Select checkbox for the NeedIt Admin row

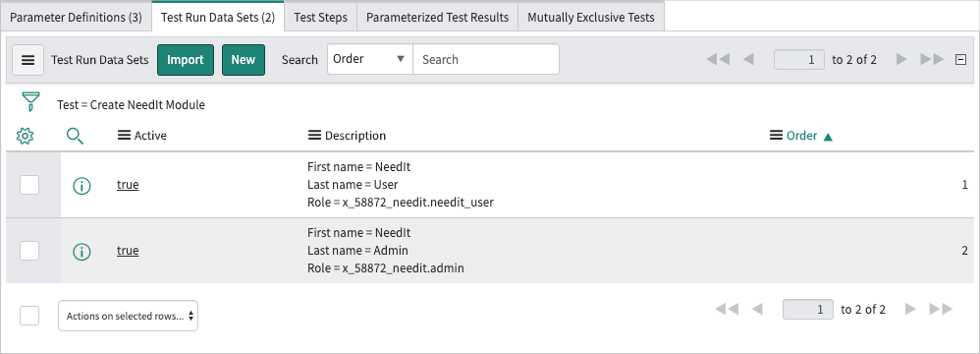[29, 251]
